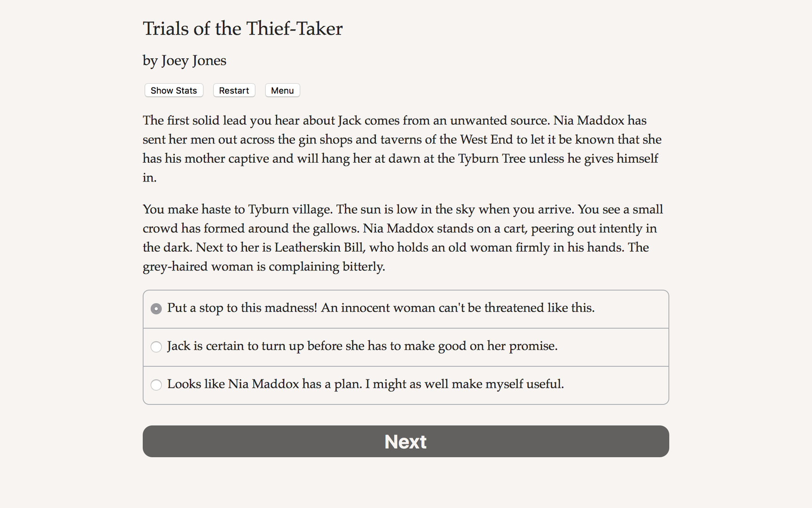Click the radio button for the first choice
812x508 pixels.
[x=156, y=309]
